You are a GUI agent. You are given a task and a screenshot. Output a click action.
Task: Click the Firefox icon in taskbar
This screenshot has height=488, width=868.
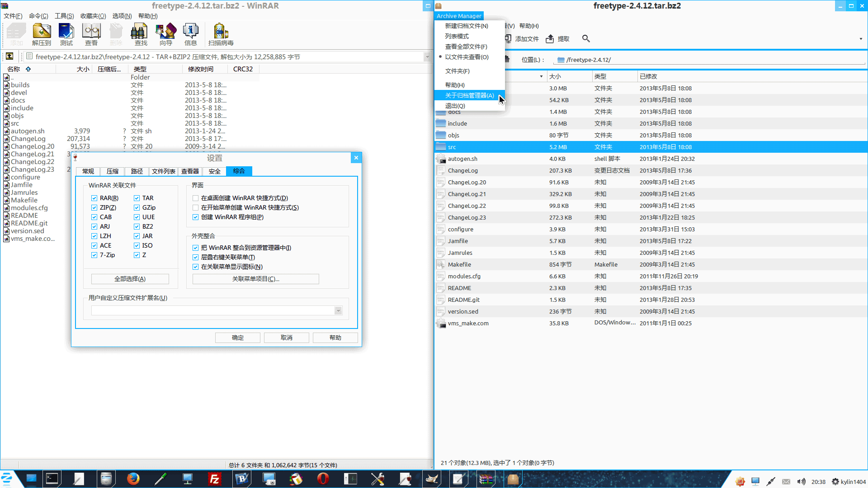(x=133, y=479)
